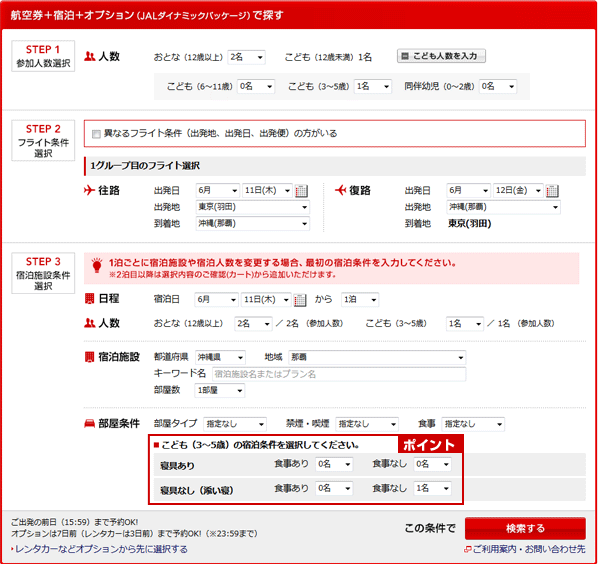Click the bed icon beside 部屋条件
Image resolution: width=600 pixels, height=564 pixels.
click(90, 424)
